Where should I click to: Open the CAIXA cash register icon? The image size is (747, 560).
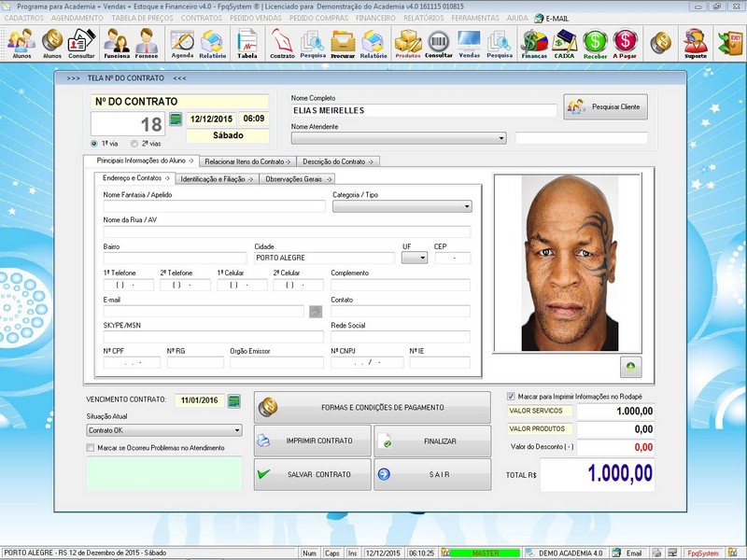[564, 43]
